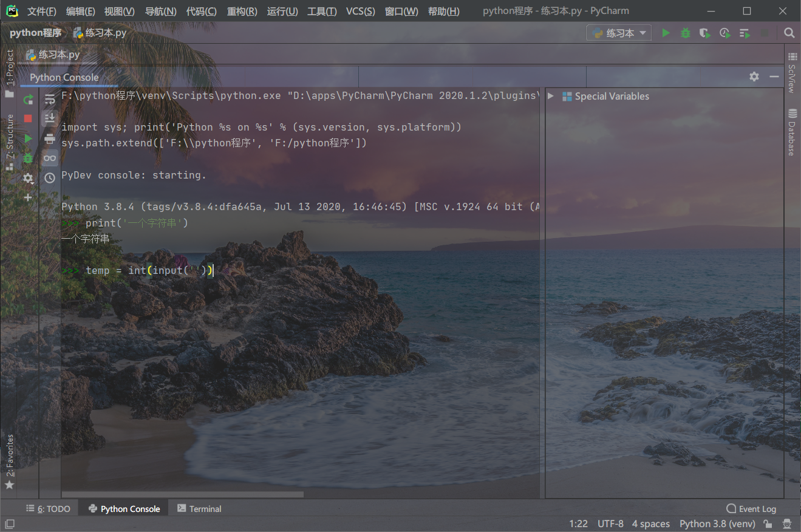Viewport: 801px width, 532px height.
Task: Attach debugger with the console bug icon
Action: pos(28,159)
